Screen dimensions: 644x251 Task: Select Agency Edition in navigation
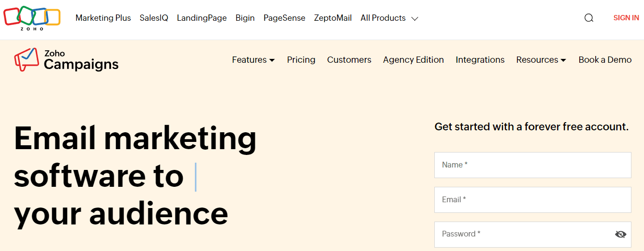[x=413, y=60]
